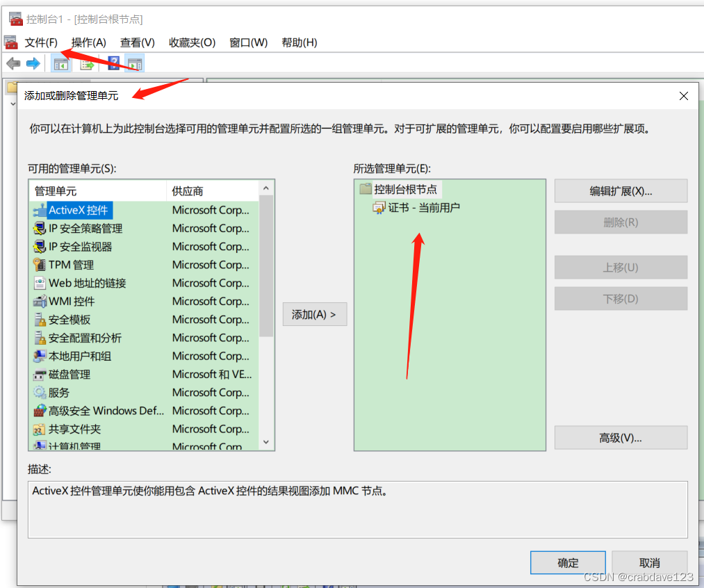This screenshot has height=588, width=704.
Task: Click the 下移(D) button
Action: [x=621, y=299]
